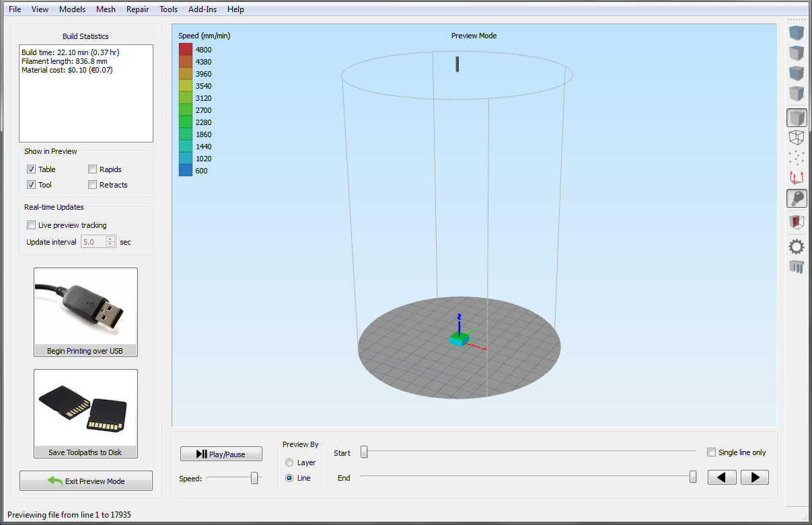Open machine control panel gear icon
The image size is (812, 525).
tap(797, 247)
